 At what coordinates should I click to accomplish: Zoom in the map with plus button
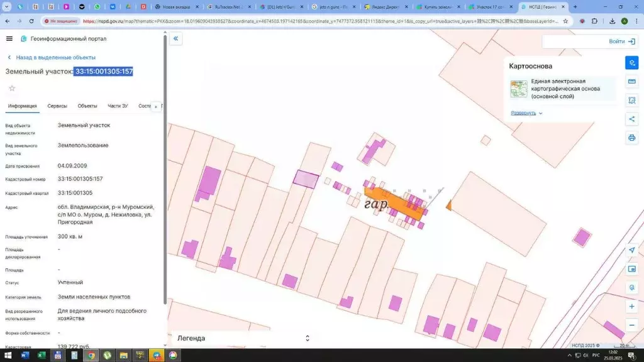(x=631, y=306)
